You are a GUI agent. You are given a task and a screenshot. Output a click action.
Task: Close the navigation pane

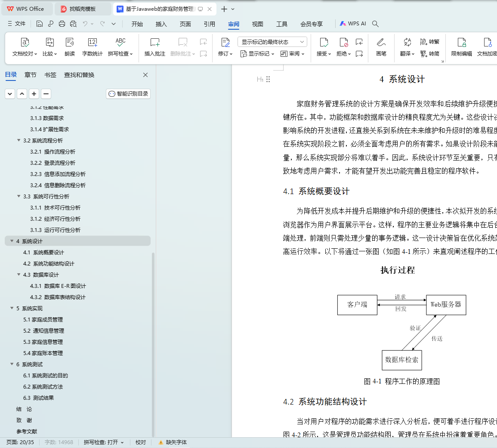(145, 75)
